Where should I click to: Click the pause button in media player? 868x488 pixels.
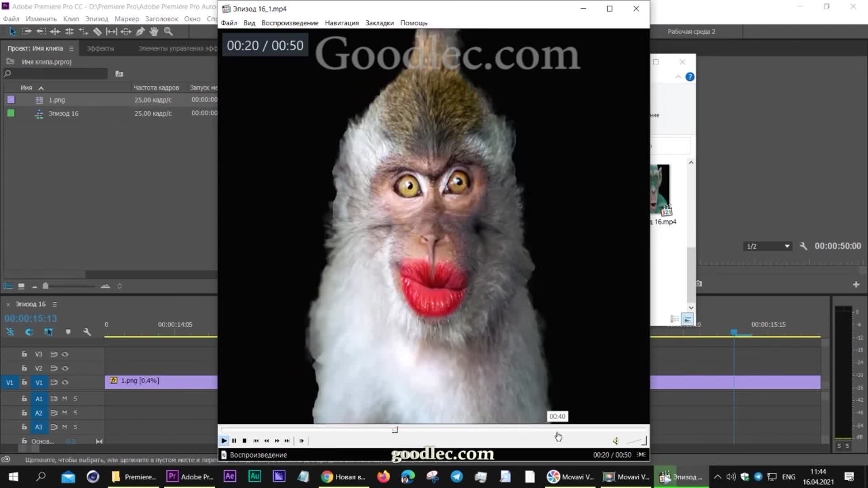click(234, 441)
